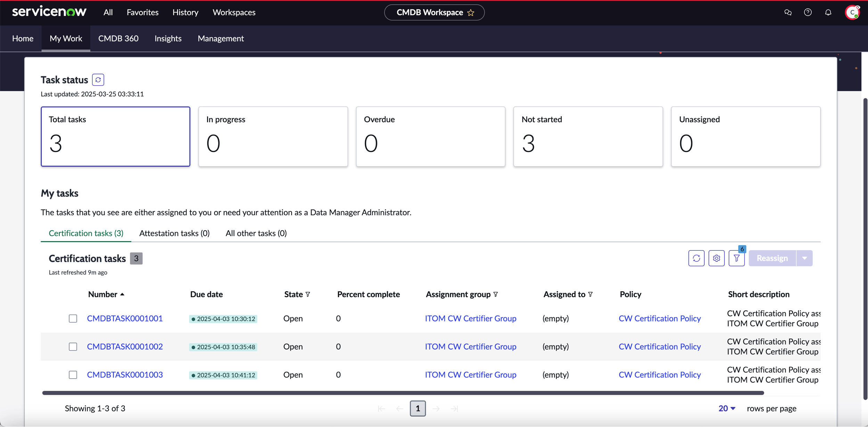The height and width of the screenshot is (427, 868).
Task: Open CW Certification Policy for CMDBTASK0001001
Action: coord(660,319)
